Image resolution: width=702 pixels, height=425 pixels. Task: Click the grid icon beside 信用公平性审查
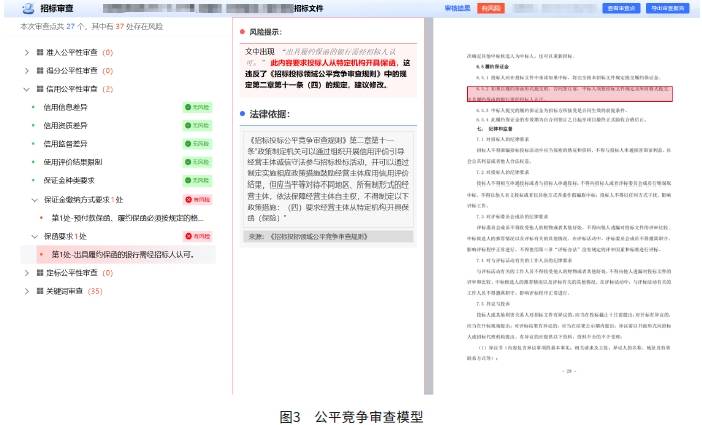[40, 89]
